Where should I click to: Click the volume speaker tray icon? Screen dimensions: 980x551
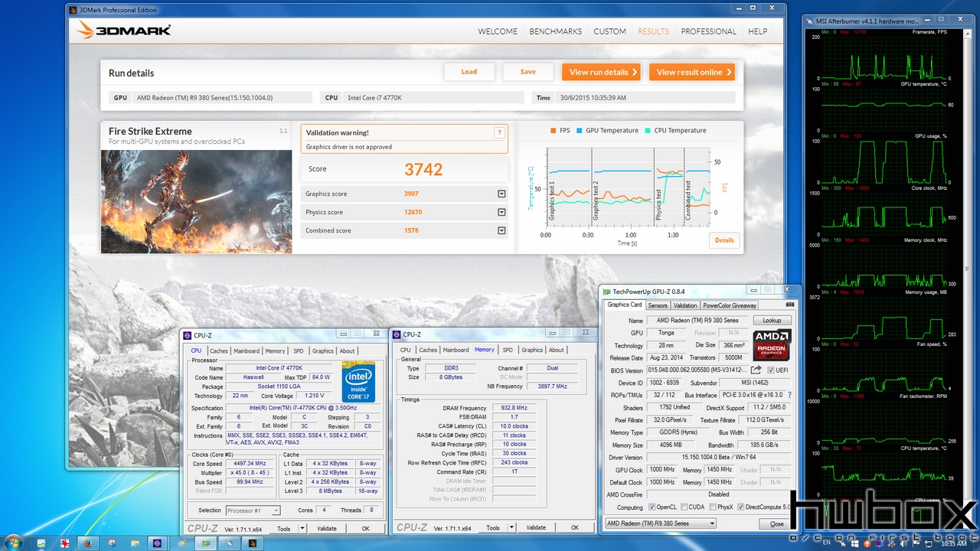(903, 543)
